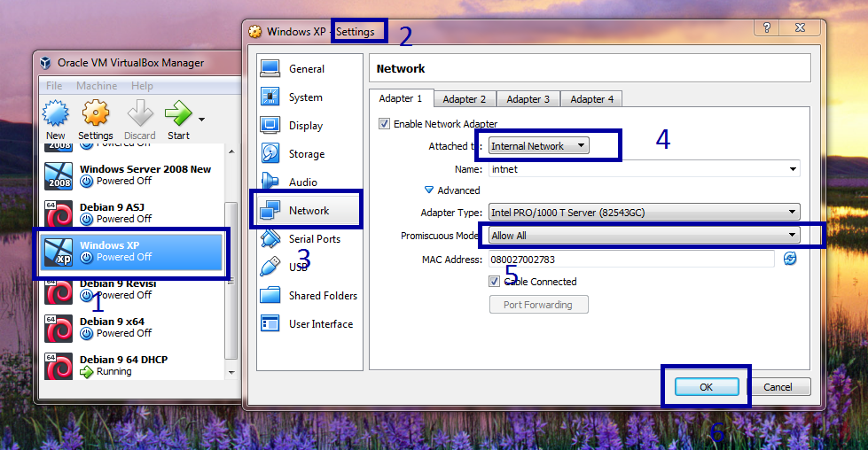Select the Debian 9 64 DHCP running VM
The width and height of the screenshot is (868, 450).
pyautogui.click(x=131, y=366)
